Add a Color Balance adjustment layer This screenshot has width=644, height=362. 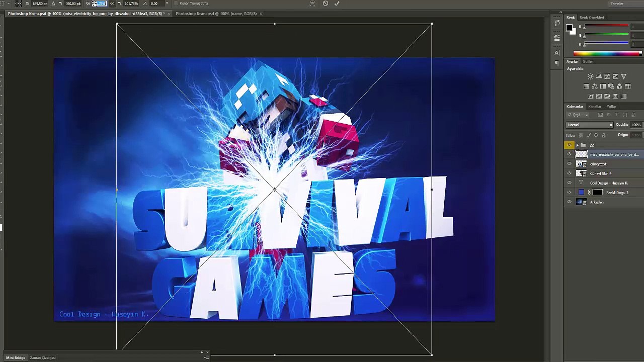pos(595,86)
